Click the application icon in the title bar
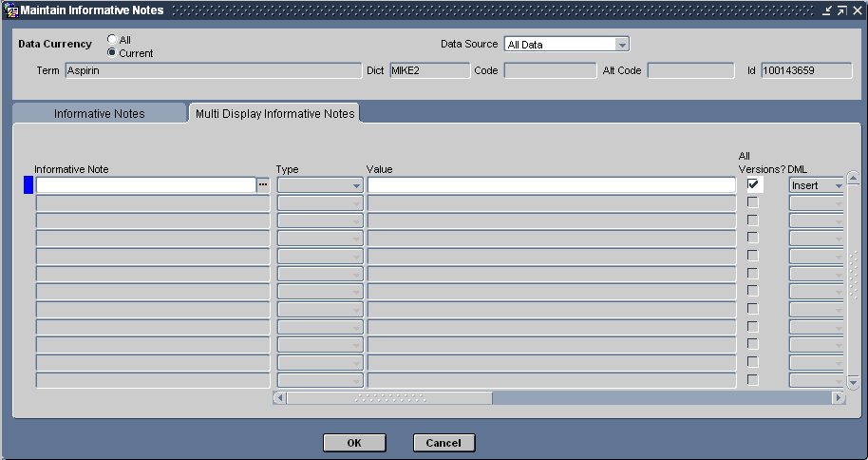 [x=11, y=10]
